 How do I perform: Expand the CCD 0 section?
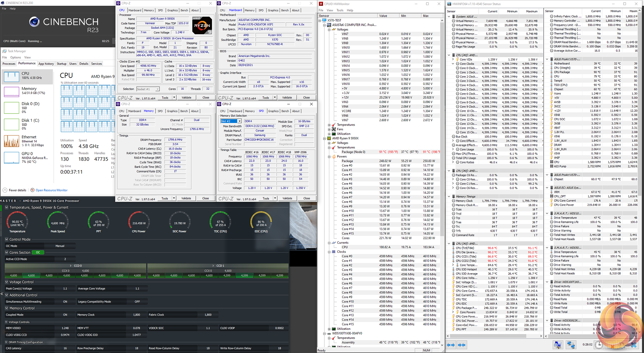[x=71, y=266]
